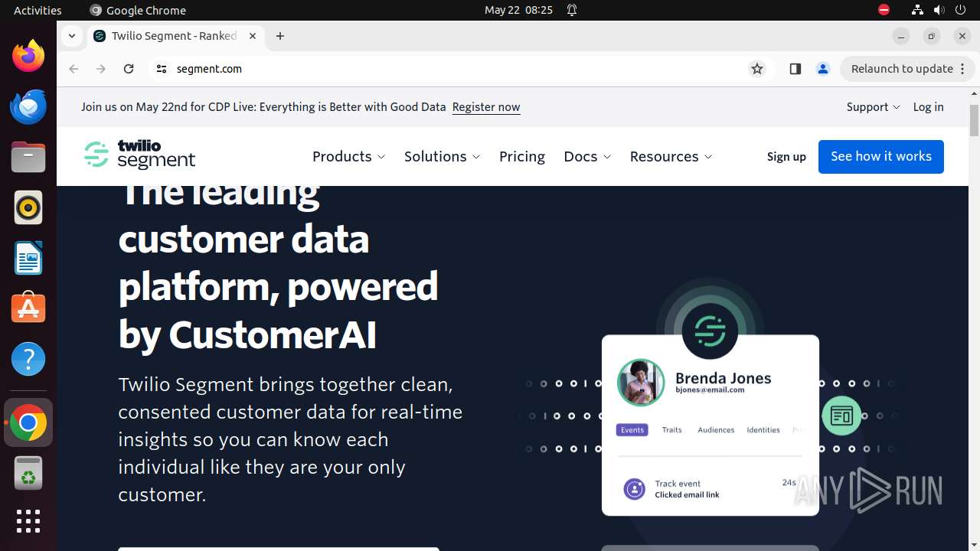Open the Trash dock icon
Screen dimensions: 980x551
click(x=28, y=473)
